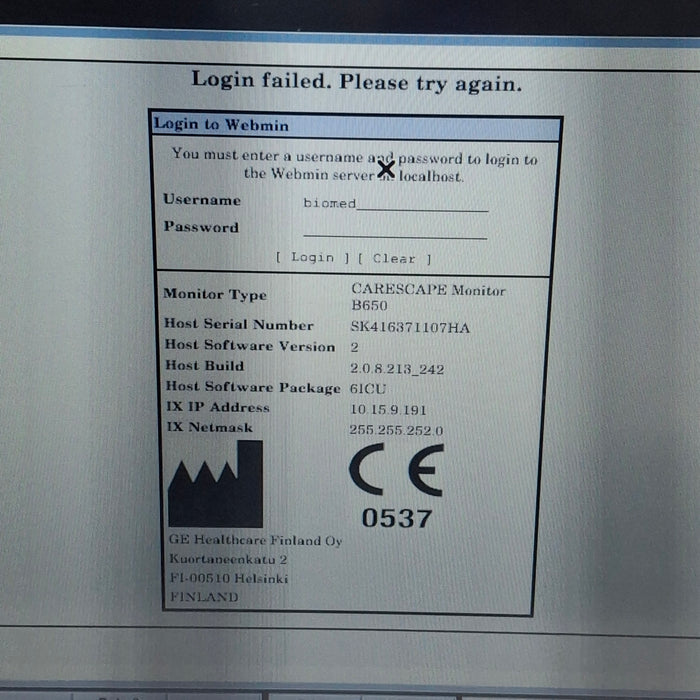Click the manufacturer factory icon

(x=215, y=484)
